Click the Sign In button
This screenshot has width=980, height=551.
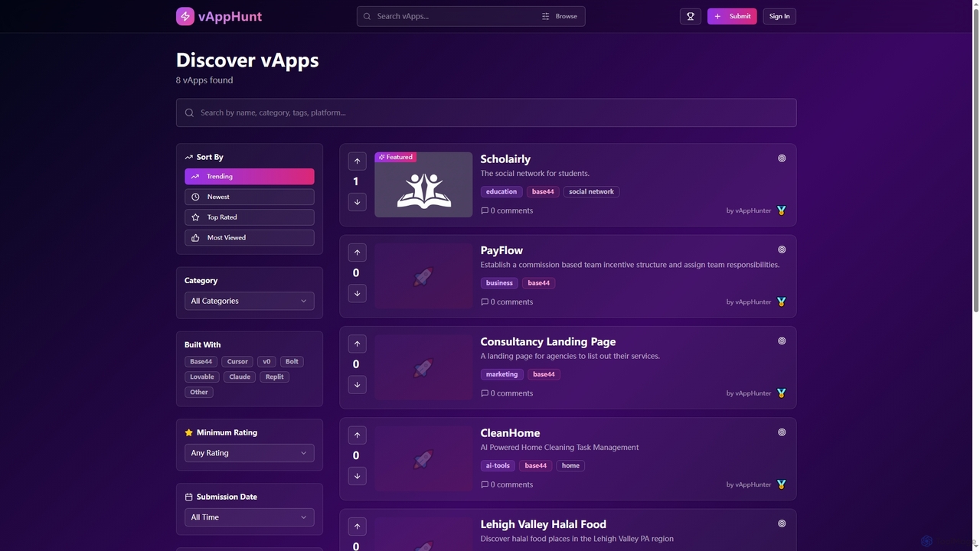pyautogui.click(x=779, y=16)
